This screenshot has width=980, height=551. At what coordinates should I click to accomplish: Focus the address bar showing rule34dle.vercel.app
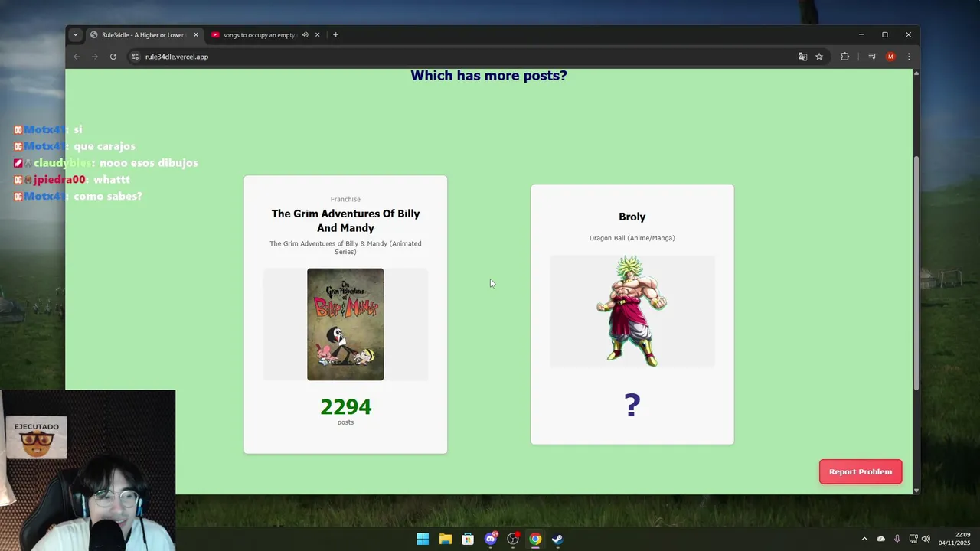459,57
